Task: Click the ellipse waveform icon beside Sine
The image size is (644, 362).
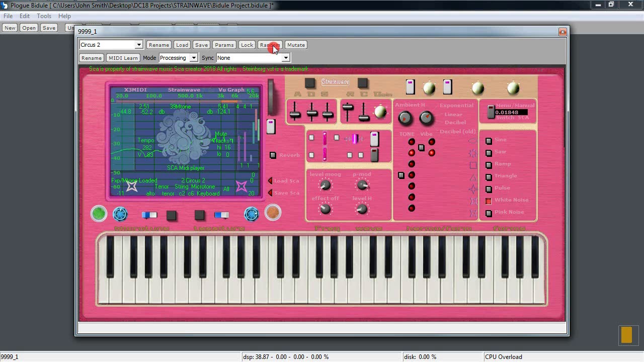Action: coord(473,141)
